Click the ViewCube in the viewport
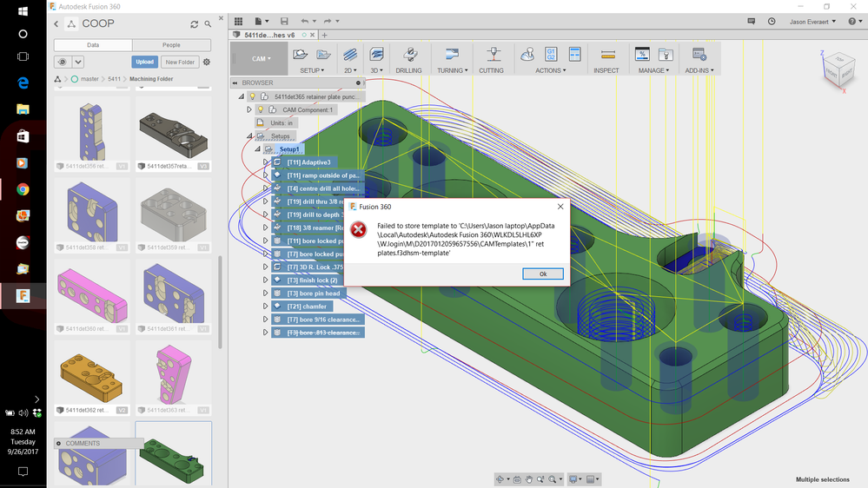Viewport: 868px width, 488px height. [838, 69]
